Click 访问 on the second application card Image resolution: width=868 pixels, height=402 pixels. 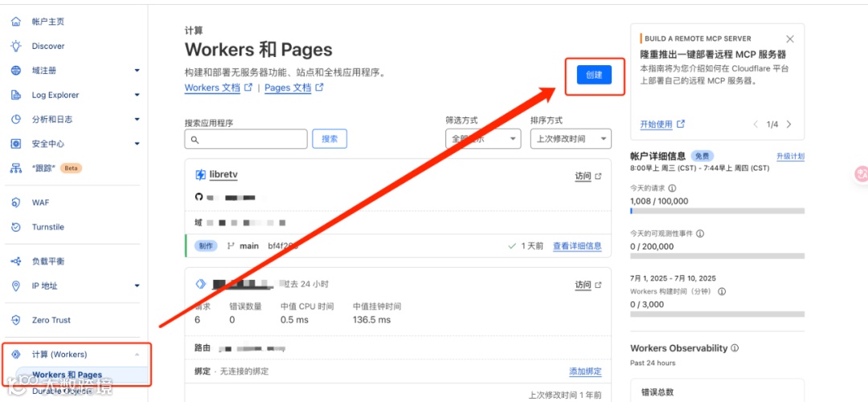583,285
